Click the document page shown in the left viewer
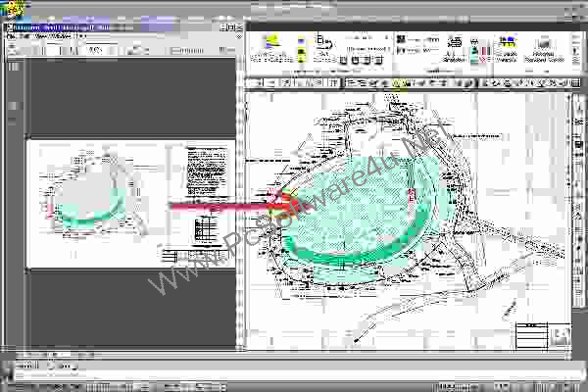This screenshot has width=588, height=392. [131, 204]
